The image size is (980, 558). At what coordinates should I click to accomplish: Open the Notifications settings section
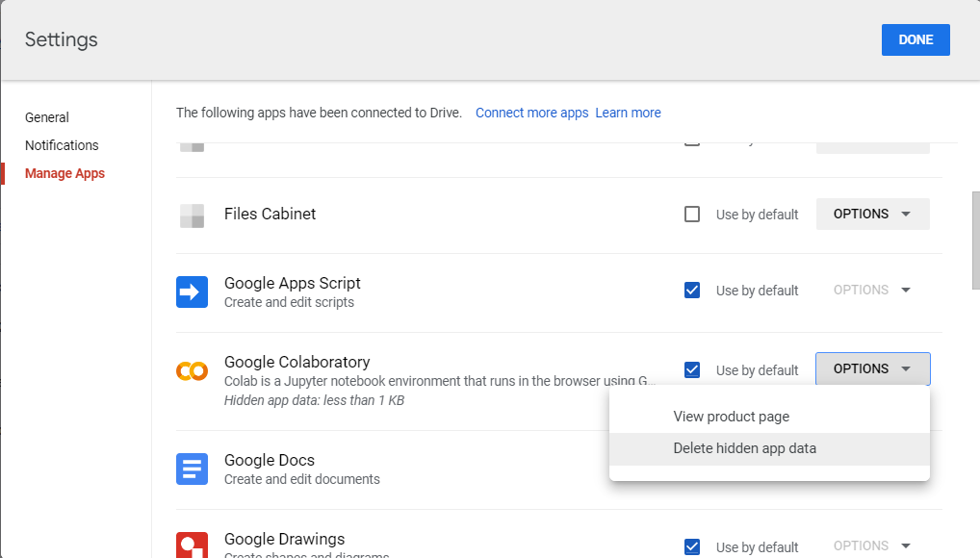coord(62,144)
